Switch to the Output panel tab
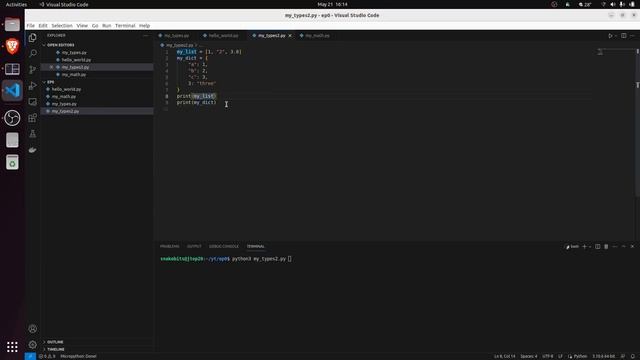The width and height of the screenshot is (640, 360). tap(194, 247)
